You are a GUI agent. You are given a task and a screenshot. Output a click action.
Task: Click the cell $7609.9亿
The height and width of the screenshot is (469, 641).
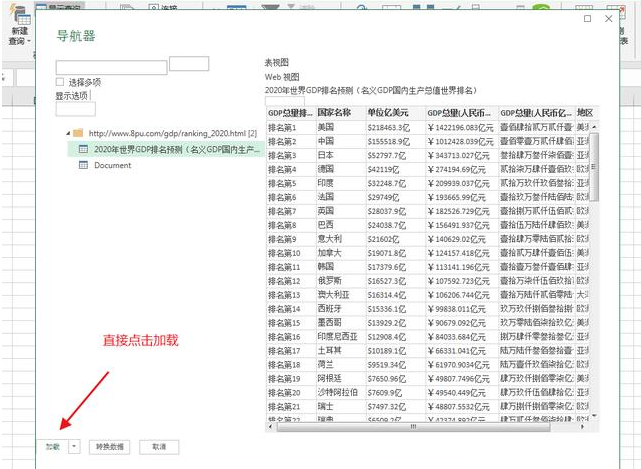(x=396, y=393)
